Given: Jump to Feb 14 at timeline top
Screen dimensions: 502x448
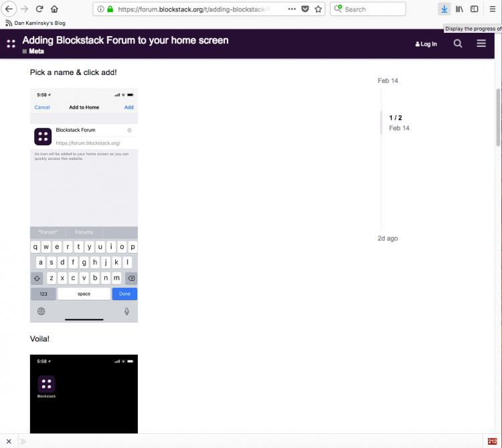Looking at the screenshot, I should (x=388, y=81).
